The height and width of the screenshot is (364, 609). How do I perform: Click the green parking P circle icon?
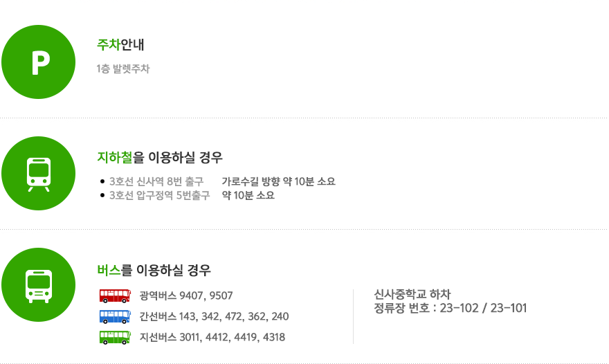(x=39, y=62)
